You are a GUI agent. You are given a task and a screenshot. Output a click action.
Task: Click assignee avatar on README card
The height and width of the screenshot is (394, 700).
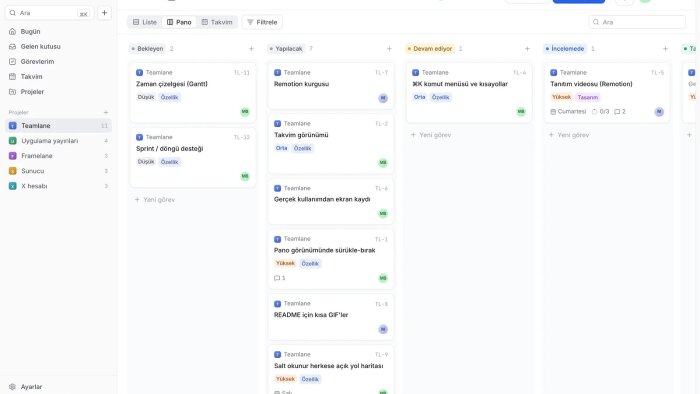pos(383,329)
